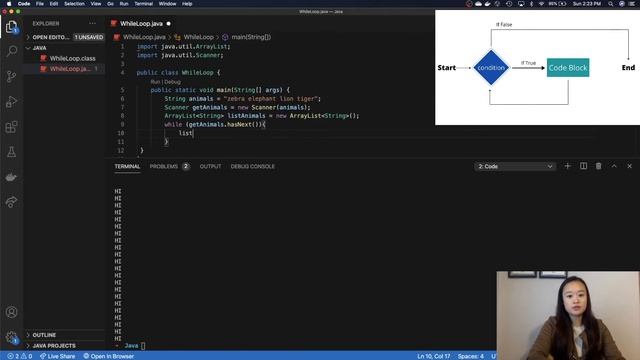Open the Search view in activity bar
This screenshot has height=360, width=640.
[x=11, y=51]
